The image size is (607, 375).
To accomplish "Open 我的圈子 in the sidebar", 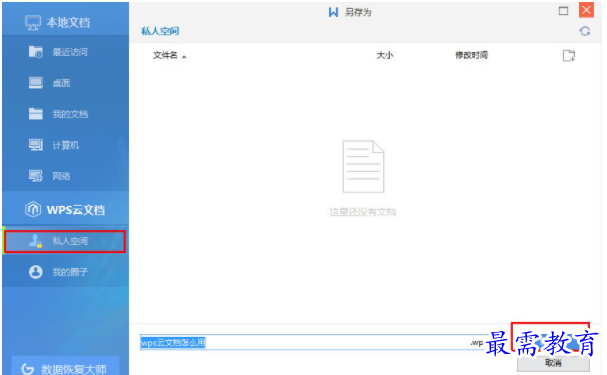I will coord(65,272).
